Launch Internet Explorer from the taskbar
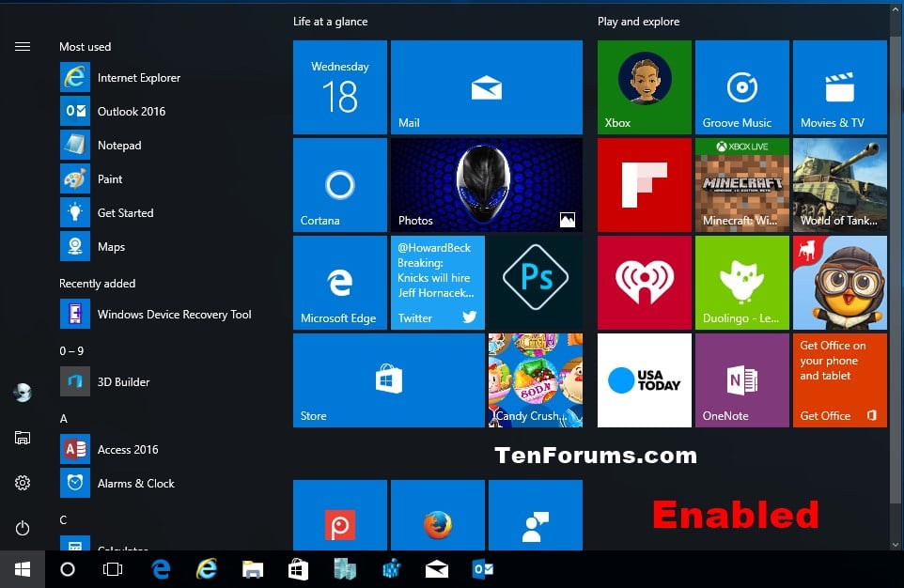 (207, 569)
